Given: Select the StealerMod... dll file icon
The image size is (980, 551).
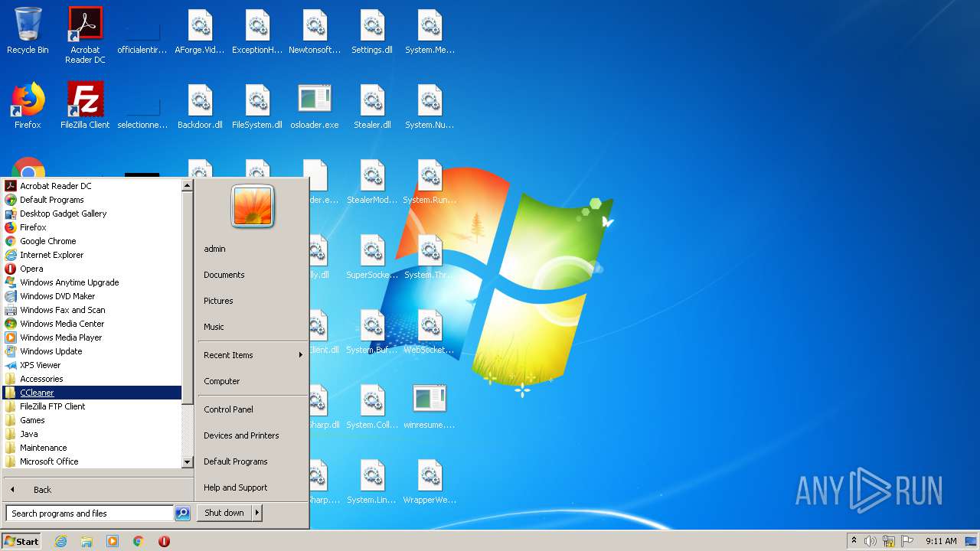Looking at the screenshot, I should pos(372,181).
